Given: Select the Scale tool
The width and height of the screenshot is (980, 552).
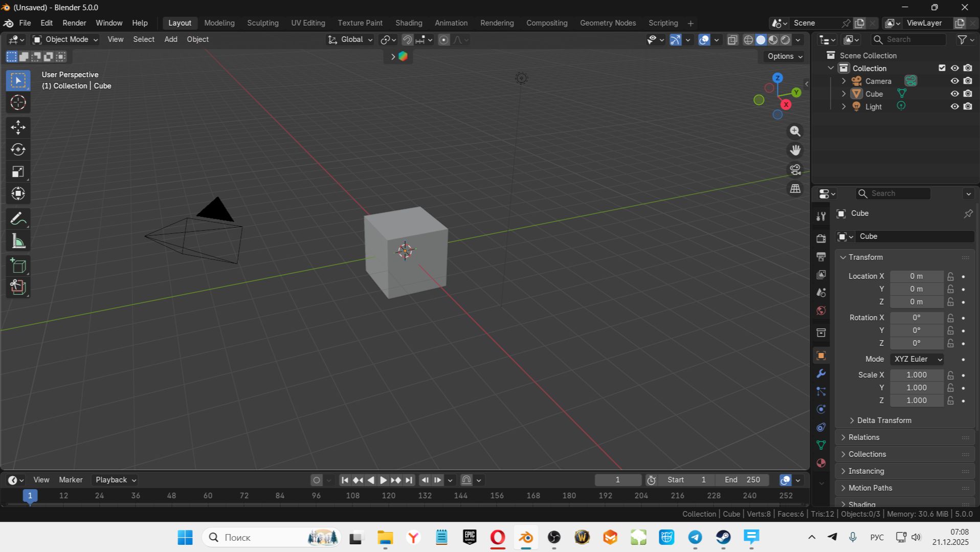Looking at the screenshot, I should [18, 172].
